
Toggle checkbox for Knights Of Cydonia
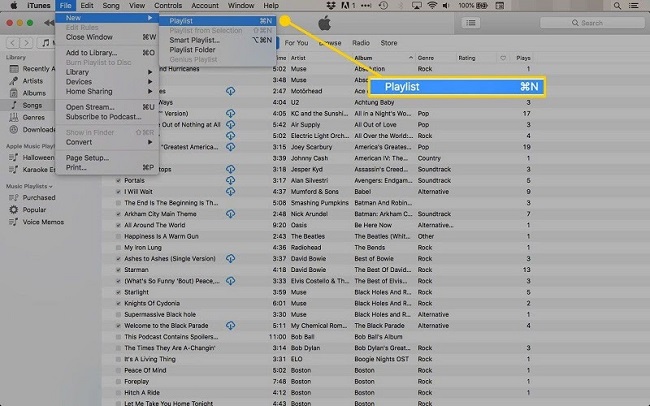[x=117, y=303]
